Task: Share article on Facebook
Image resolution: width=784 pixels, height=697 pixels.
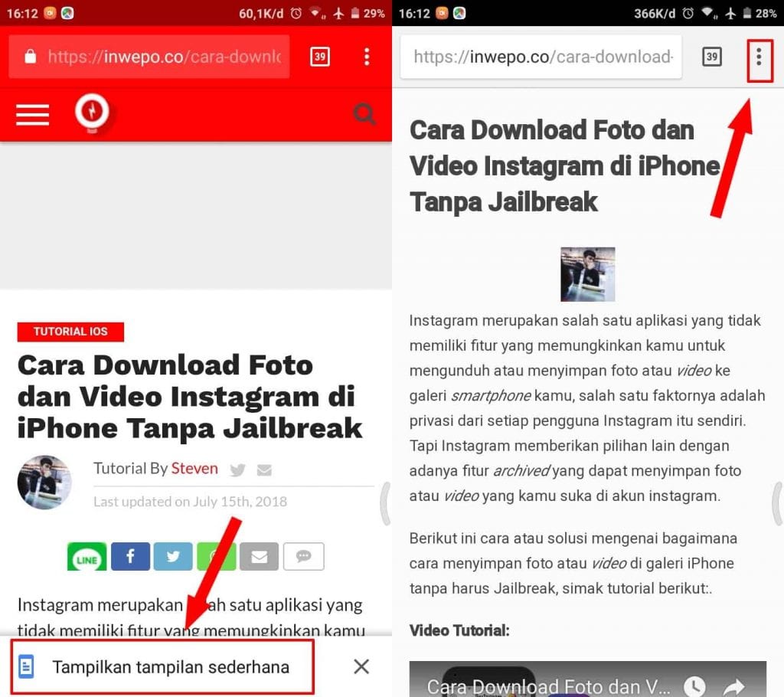Action: click(x=130, y=556)
